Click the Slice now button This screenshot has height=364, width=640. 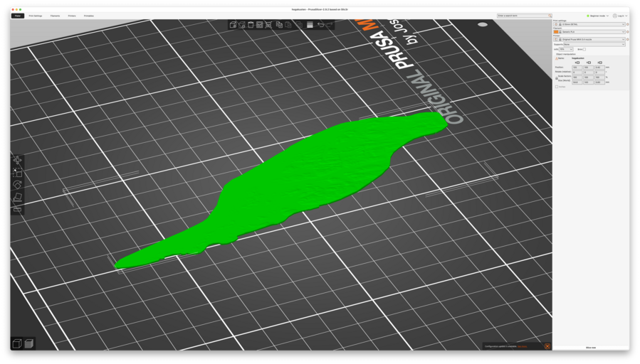point(590,348)
